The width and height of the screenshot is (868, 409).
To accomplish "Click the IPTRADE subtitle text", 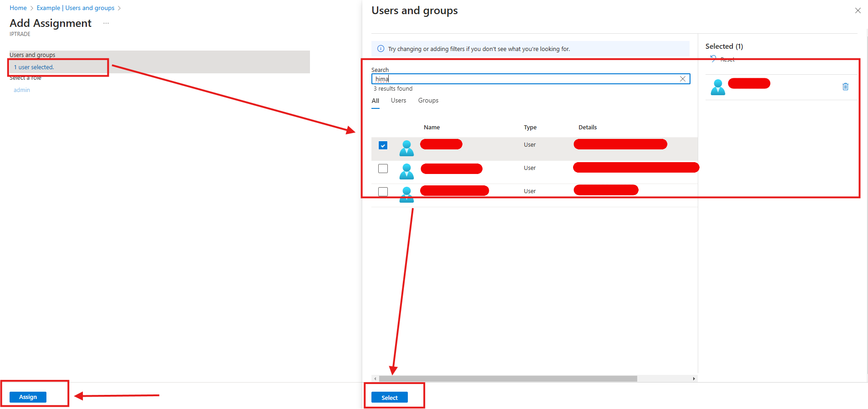I will (x=20, y=34).
